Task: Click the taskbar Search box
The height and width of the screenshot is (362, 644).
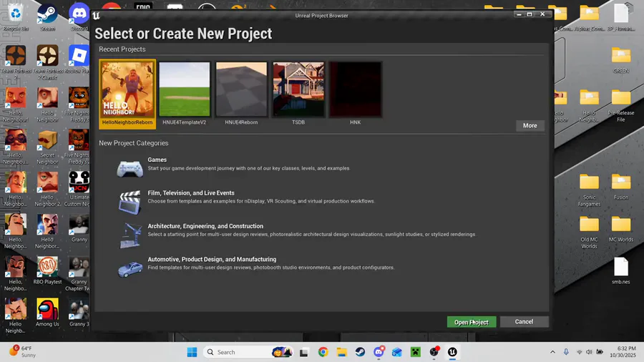Action: 248,352
